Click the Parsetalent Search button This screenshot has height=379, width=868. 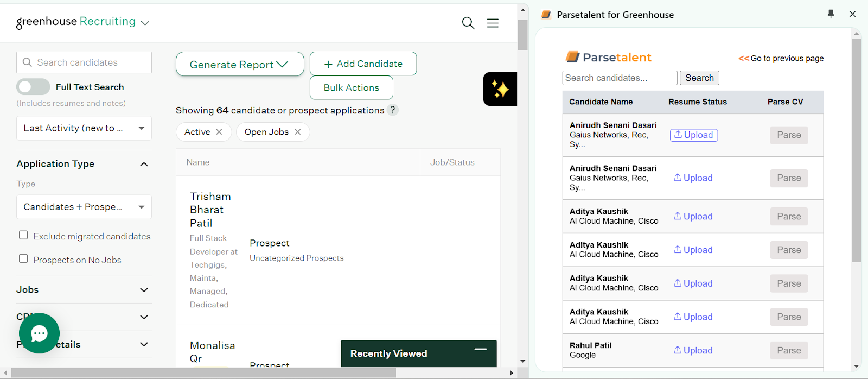pos(699,78)
